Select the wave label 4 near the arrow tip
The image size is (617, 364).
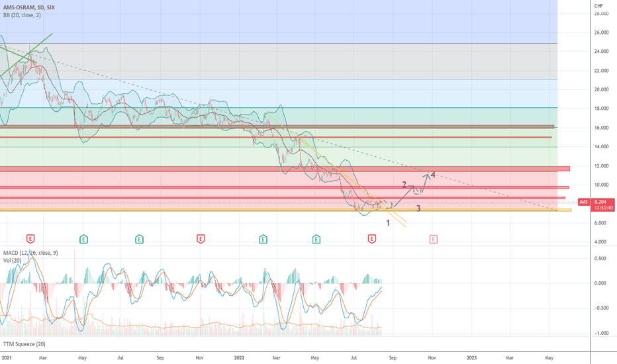[x=433, y=174]
